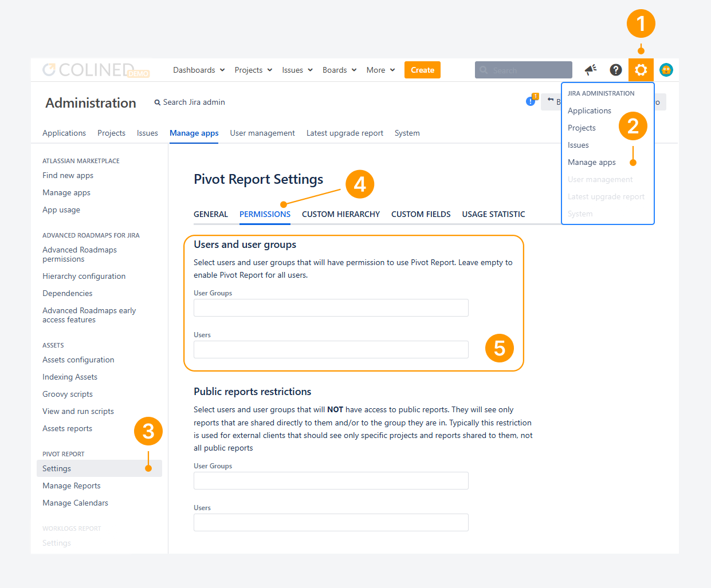Image resolution: width=711 pixels, height=588 pixels.
Task: Open the Issues admin tab
Action: (147, 133)
